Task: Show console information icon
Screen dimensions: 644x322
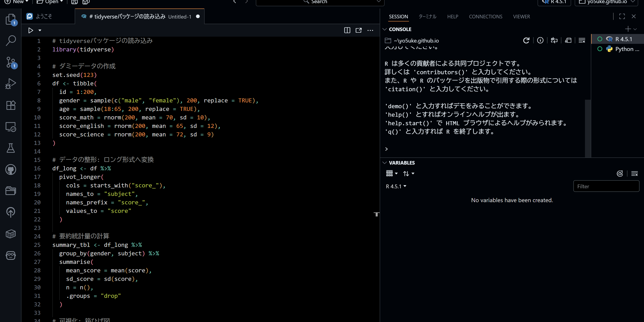Action: point(540,40)
